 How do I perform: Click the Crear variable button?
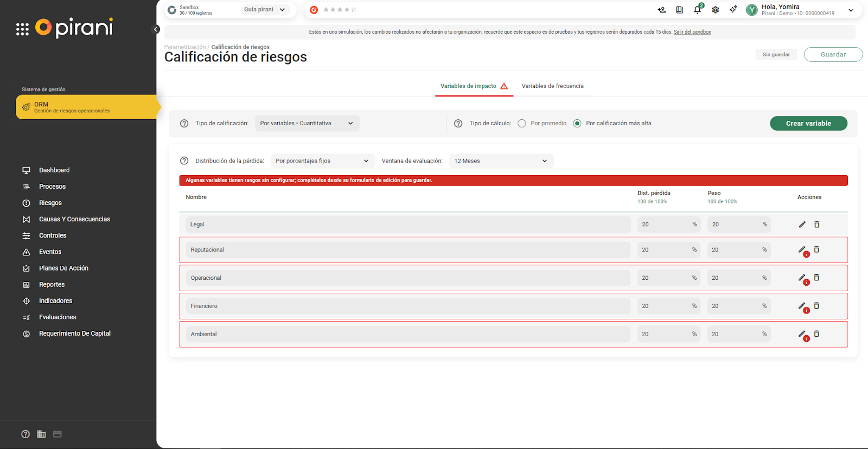tap(808, 124)
